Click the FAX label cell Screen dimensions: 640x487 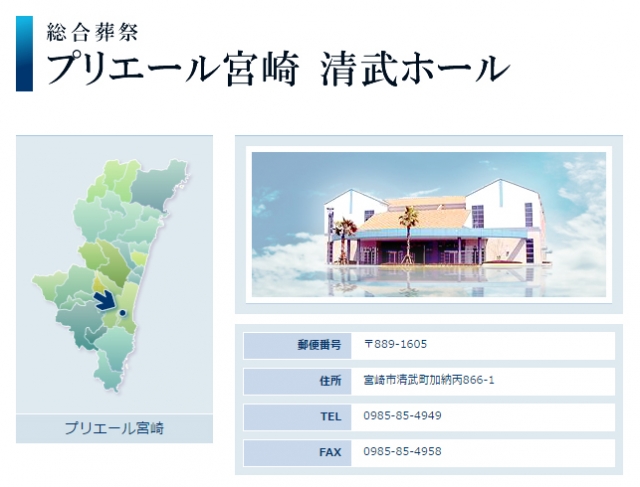[296, 452]
